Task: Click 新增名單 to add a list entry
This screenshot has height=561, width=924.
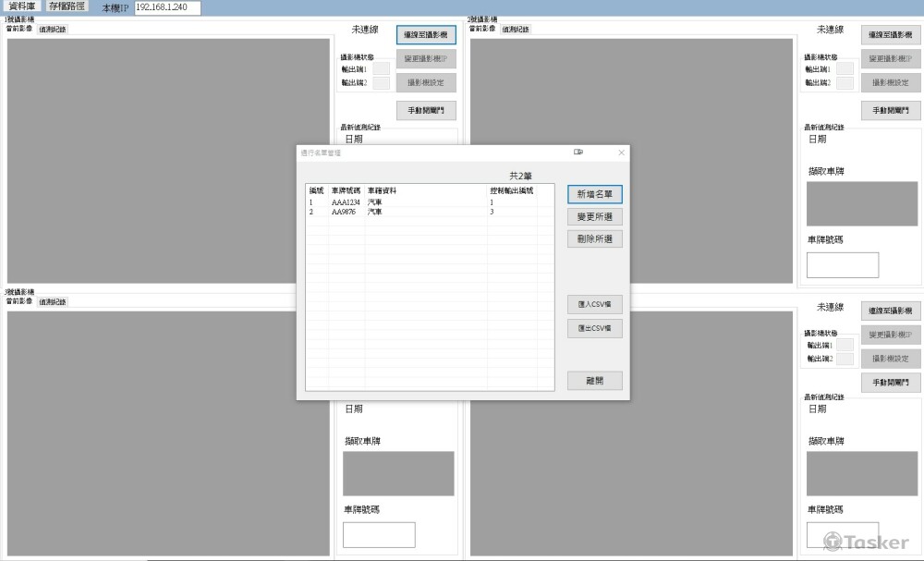Action: click(x=594, y=195)
